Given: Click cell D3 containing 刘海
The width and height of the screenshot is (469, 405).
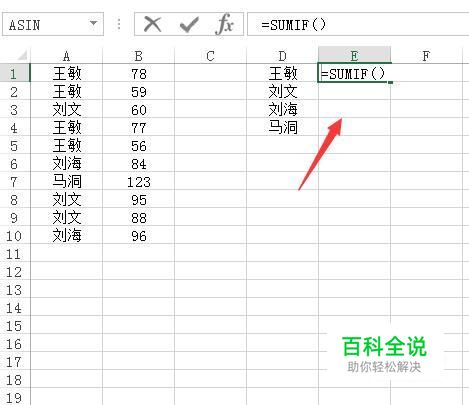Looking at the screenshot, I should (x=282, y=109).
